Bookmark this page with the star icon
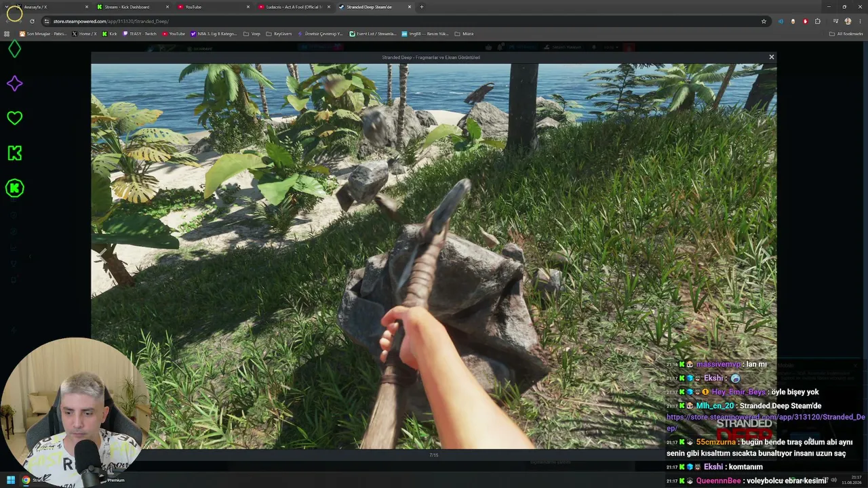The height and width of the screenshot is (488, 868). coord(764,21)
